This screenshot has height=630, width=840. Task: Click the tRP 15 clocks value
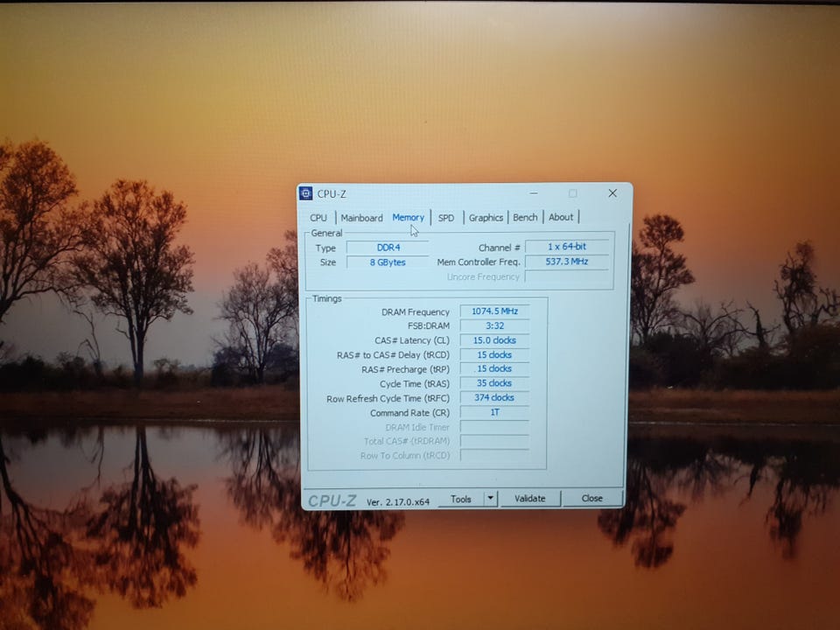(x=494, y=368)
